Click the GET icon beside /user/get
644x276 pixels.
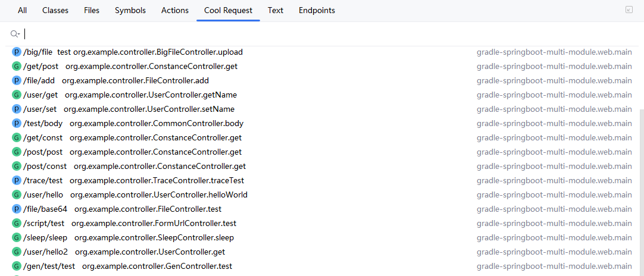[16, 95]
